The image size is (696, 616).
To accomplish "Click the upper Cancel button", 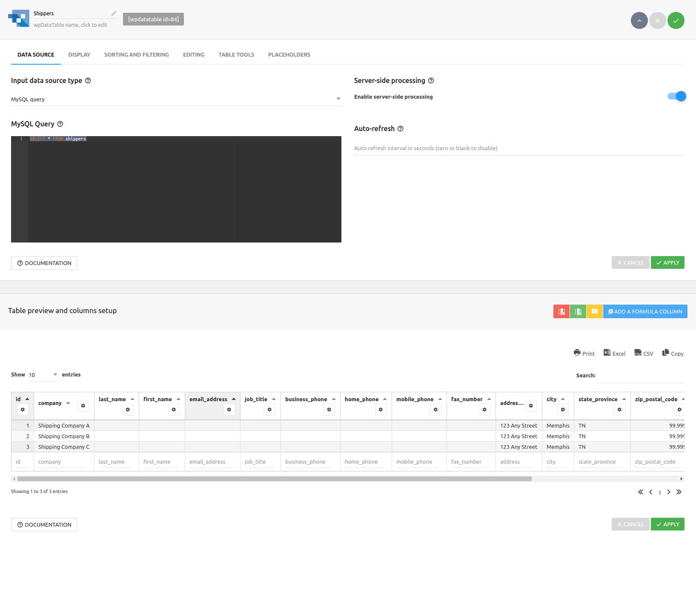I will pos(630,262).
